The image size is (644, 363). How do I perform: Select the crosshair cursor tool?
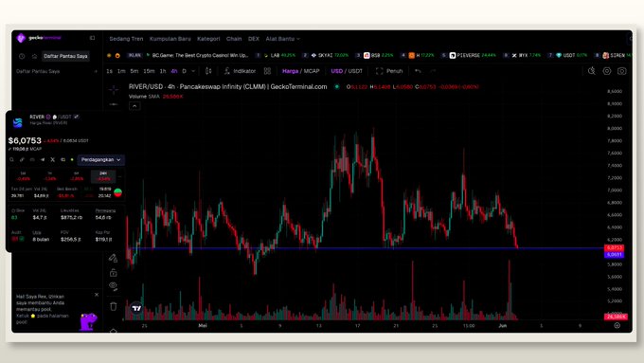pos(114,89)
